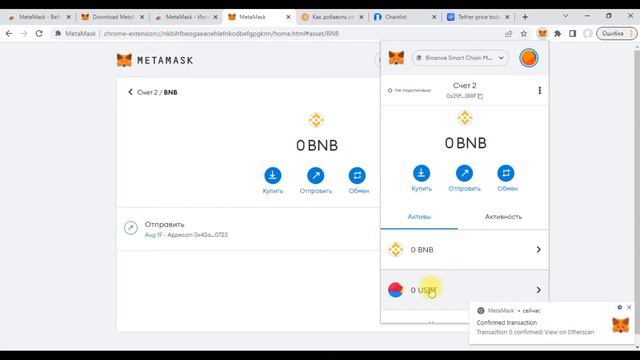Switch to Tether price browser tab
Viewport: 640px width, 360px height.
pyautogui.click(x=477, y=17)
